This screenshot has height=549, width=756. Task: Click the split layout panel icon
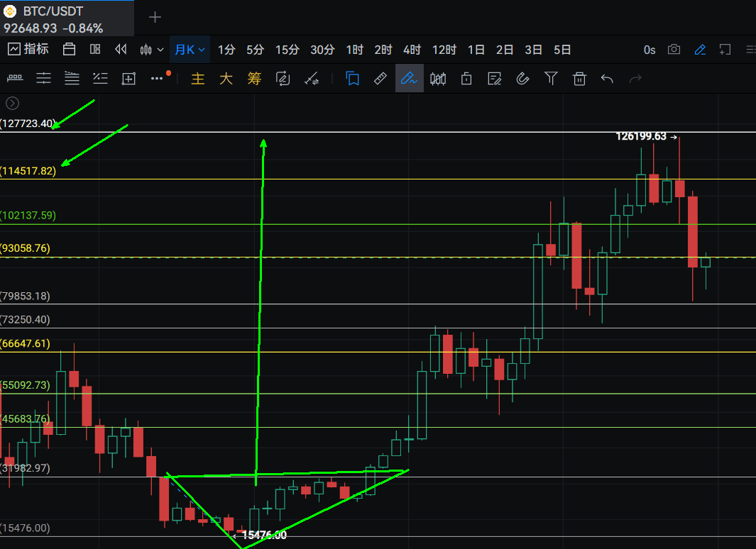[x=95, y=50]
